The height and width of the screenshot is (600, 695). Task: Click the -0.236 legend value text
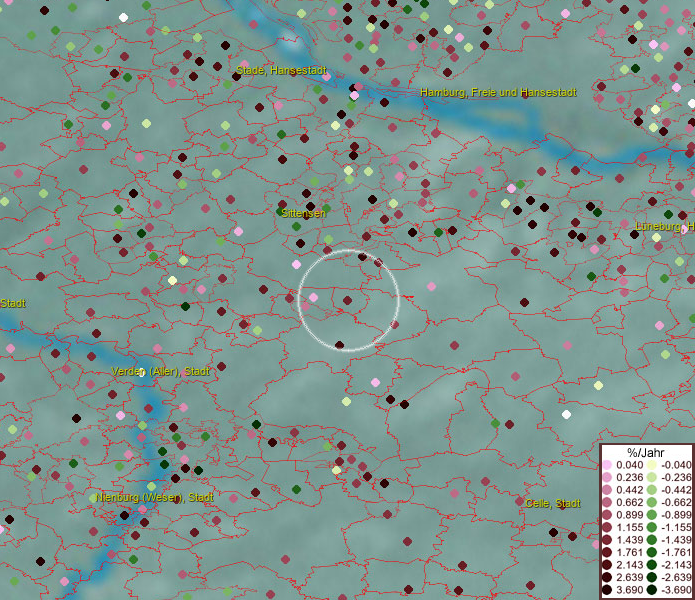coord(676,477)
